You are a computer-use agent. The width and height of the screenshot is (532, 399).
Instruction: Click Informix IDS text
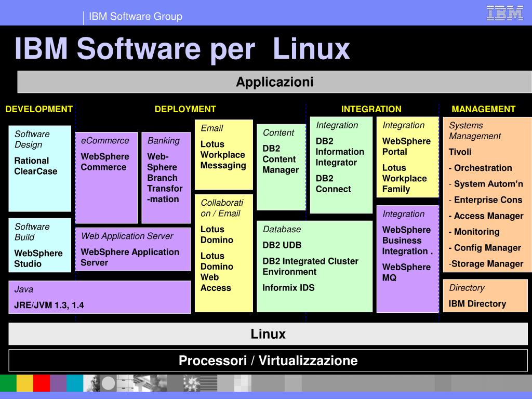288,288
